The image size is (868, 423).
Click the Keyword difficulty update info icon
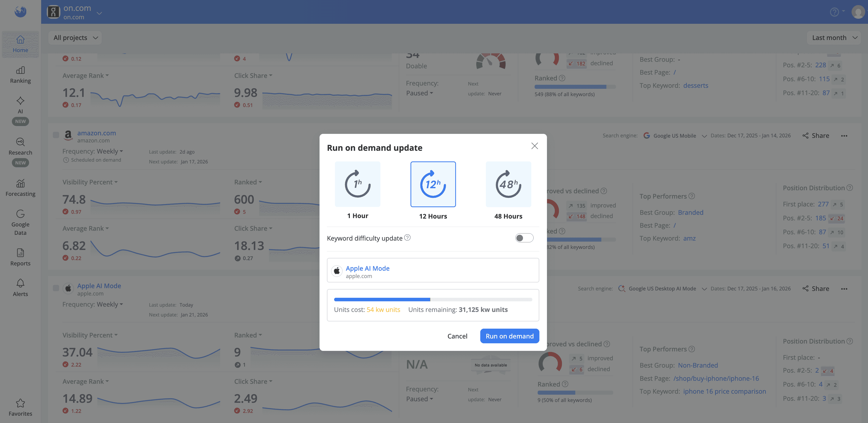(x=407, y=238)
